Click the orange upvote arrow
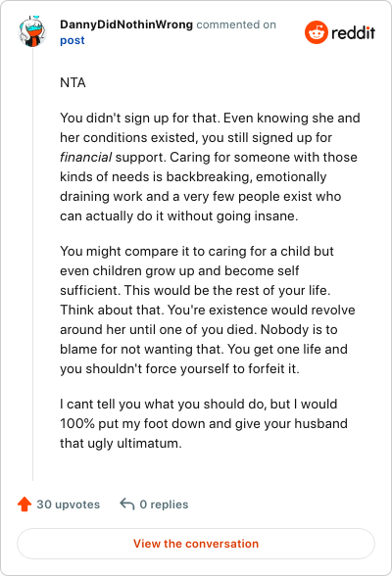The image size is (392, 576). 24,504
